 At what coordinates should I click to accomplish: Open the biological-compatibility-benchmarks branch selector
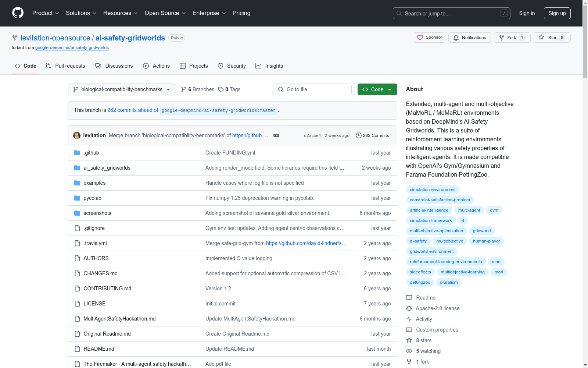(122, 89)
